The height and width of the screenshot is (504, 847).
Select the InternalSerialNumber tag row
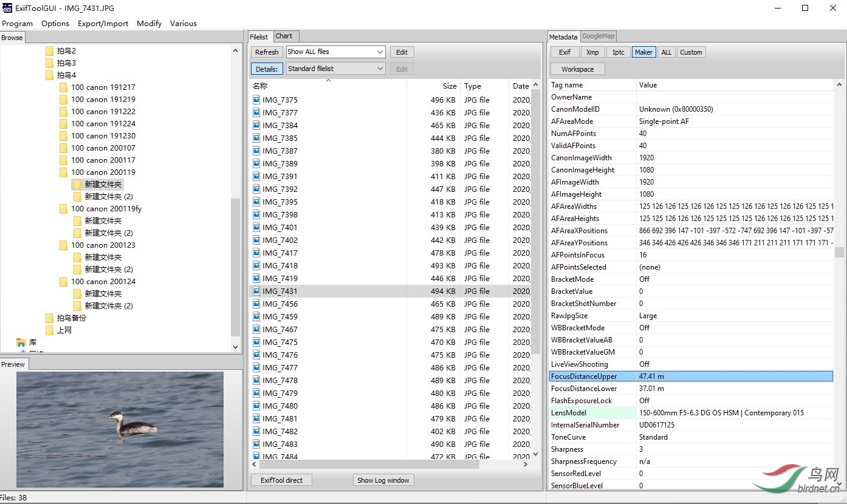click(x=691, y=425)
